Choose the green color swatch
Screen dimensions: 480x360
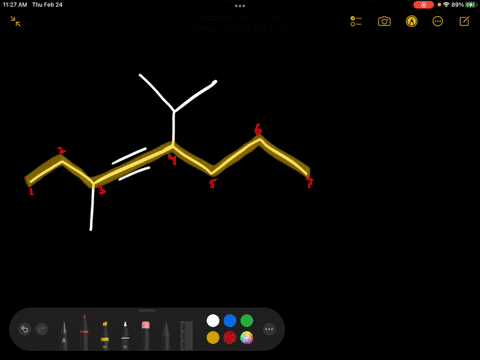247,321
